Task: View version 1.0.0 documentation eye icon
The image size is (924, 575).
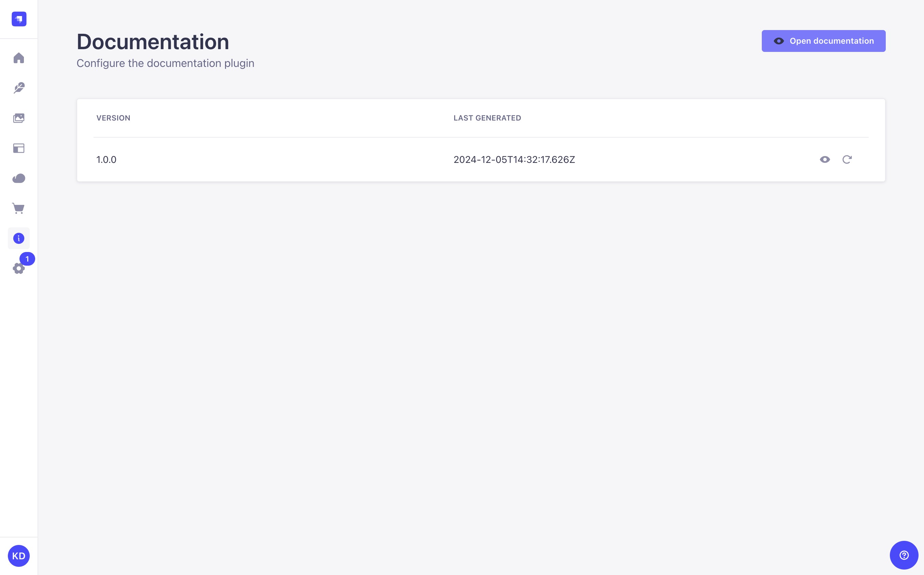Action: click(x=824, y=160)
